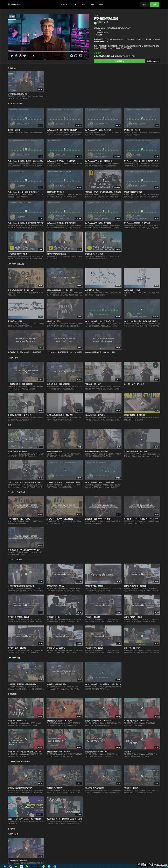Click the cast icon in video player
Viewport: 168px width, 868px height.
pyautogui.click(x=80, y=56)
